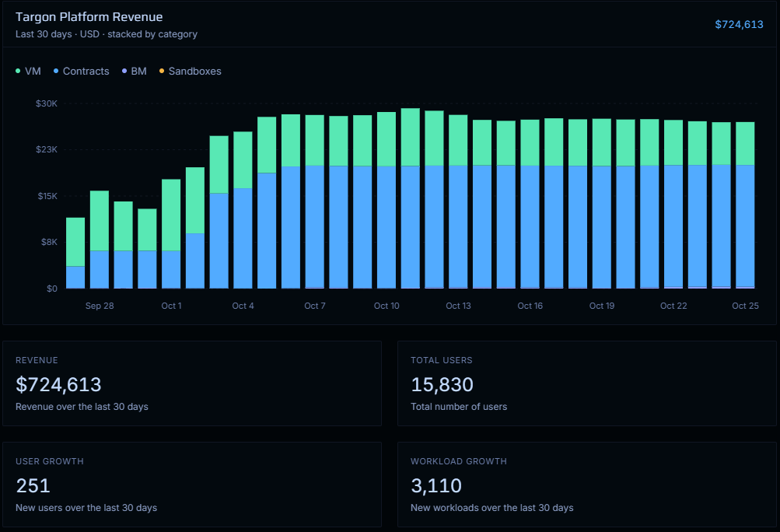Click the 3,110 workload growth value
Viewport: 780px width, 532px height.
436,485
